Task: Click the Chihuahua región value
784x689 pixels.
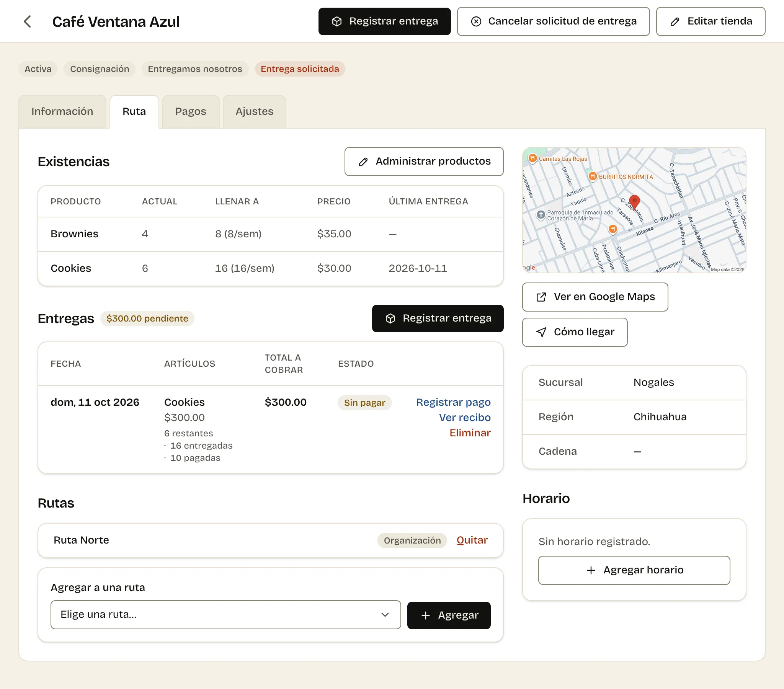Action: pyautogui.click(x=660, y=417)
